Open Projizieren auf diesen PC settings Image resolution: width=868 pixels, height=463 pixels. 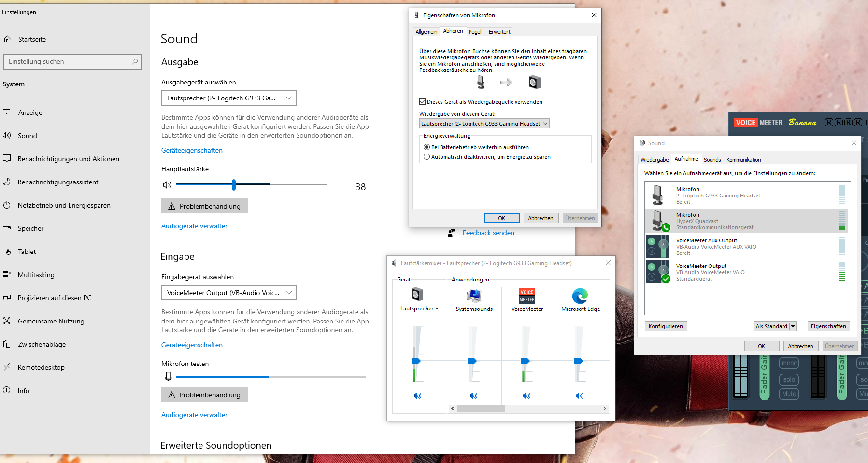pos(54,298)
